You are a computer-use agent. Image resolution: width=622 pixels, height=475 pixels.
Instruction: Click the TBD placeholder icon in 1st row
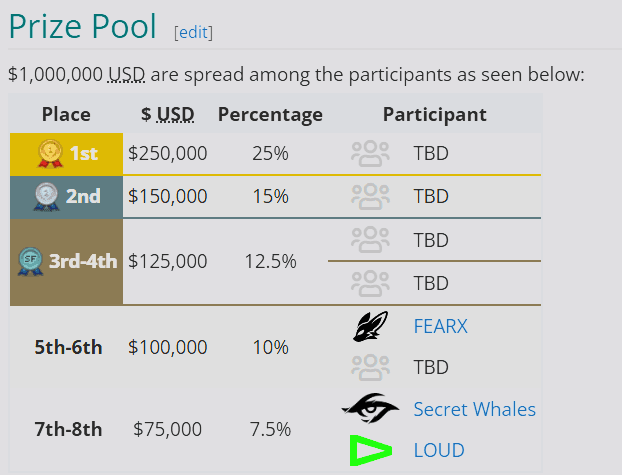coord(370,154)
